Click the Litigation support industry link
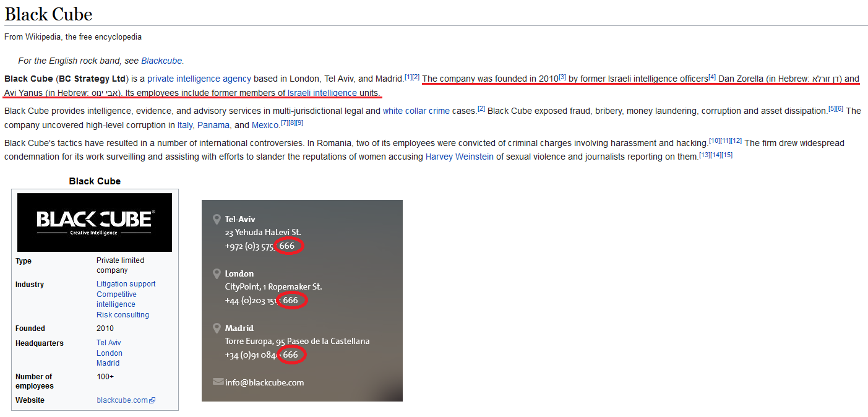 (126, 284)
